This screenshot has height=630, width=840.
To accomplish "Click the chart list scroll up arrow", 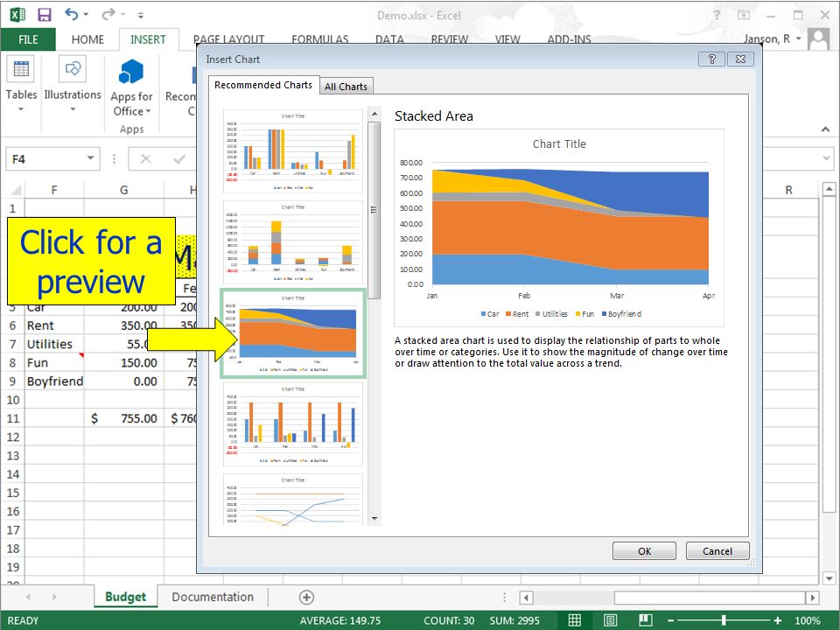I will (x=374, y=114).
